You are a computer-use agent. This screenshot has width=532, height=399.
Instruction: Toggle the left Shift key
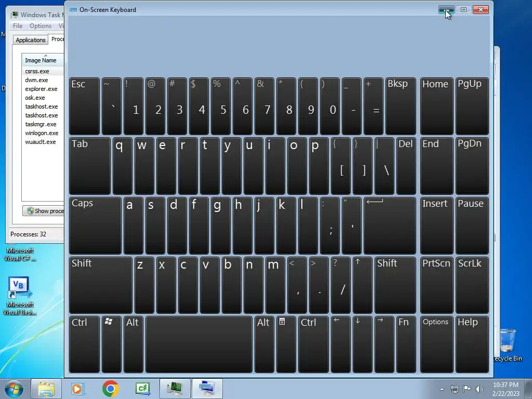point(100,285)
